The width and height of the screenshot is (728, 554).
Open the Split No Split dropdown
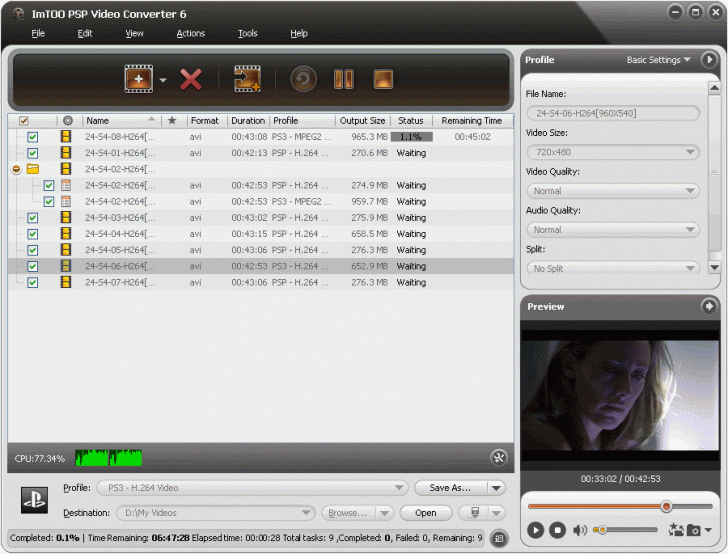(613, 267)
